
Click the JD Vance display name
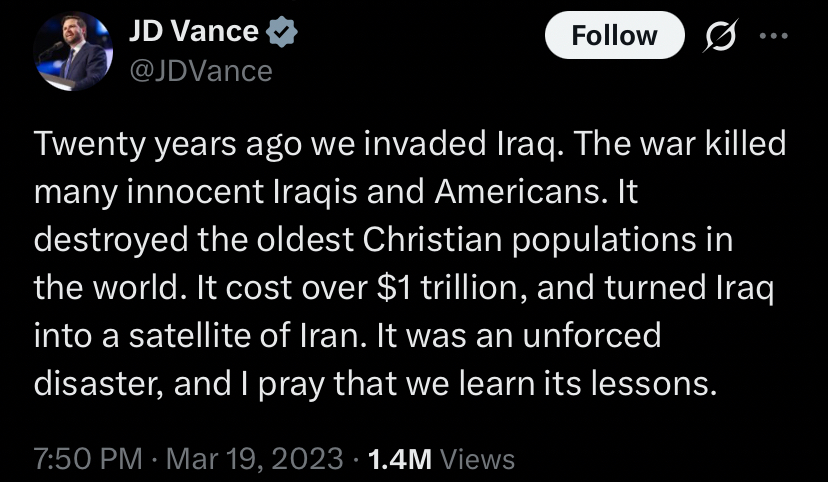tap(193, 32)
